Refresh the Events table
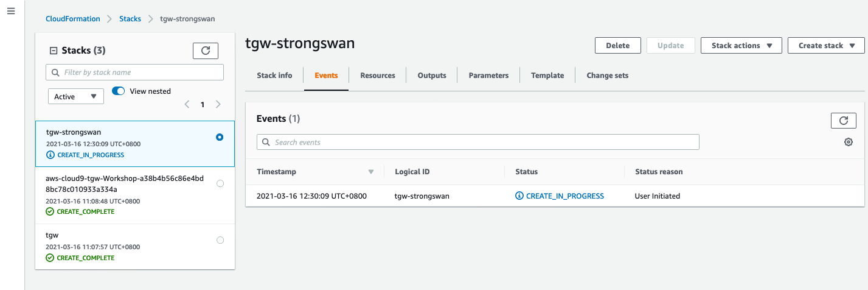Image resolution: width=868 pixels, height=290 pixels. click(x=843, y=121)
